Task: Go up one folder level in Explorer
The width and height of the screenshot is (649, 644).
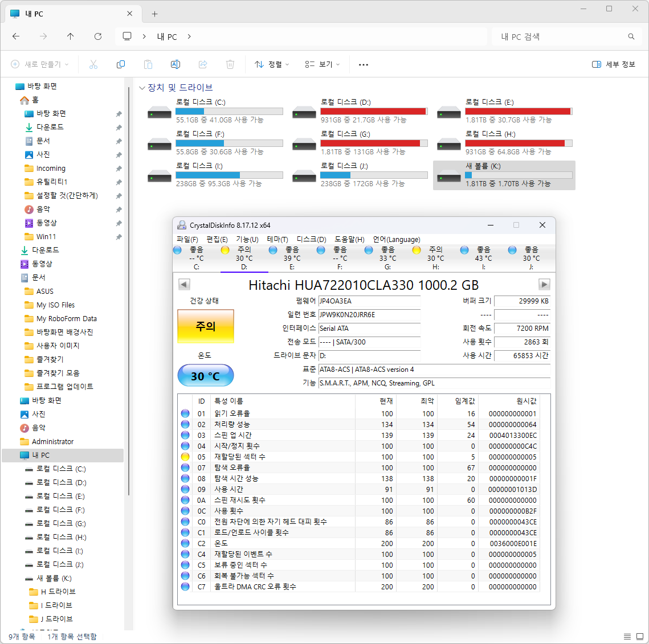Action: [x=70, y=36]
